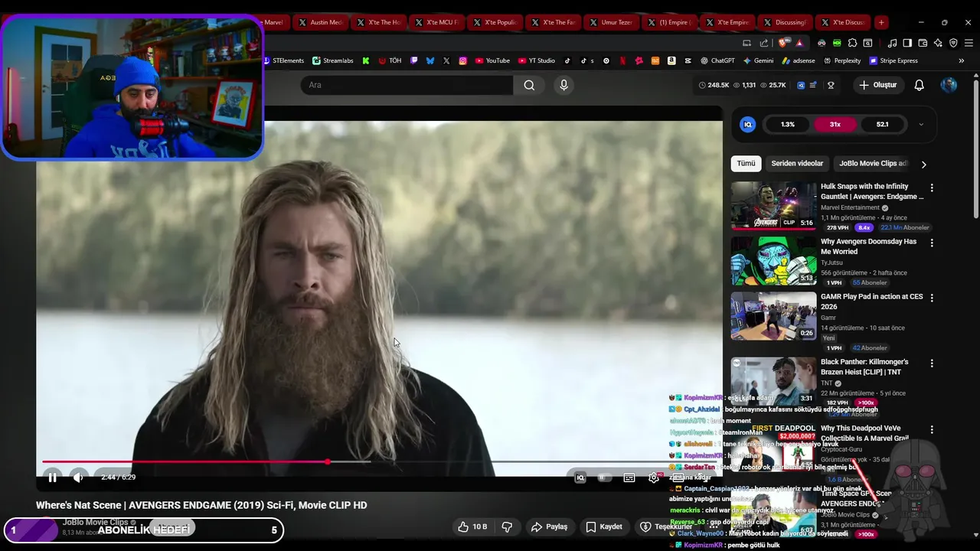Viewport: 980px width, 551px height.
Task: Open Black Panther Killmonger's Brazen Heist title
Action: (864, 367)
